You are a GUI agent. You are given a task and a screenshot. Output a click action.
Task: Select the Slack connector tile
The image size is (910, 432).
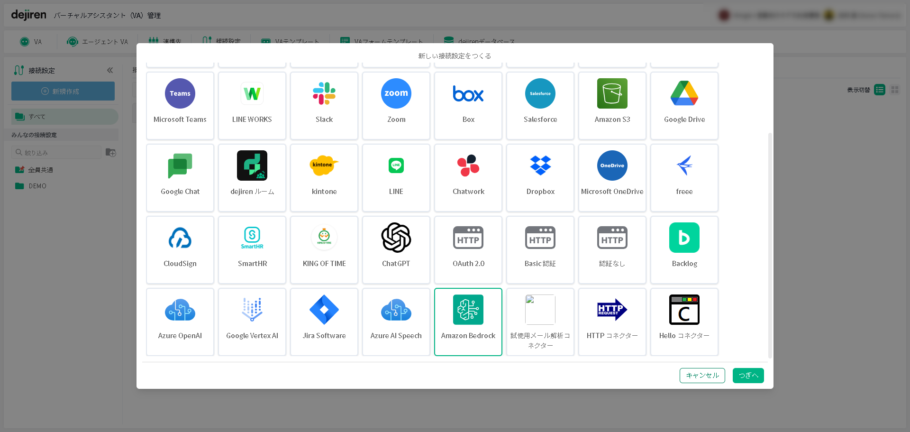[324, 106]
